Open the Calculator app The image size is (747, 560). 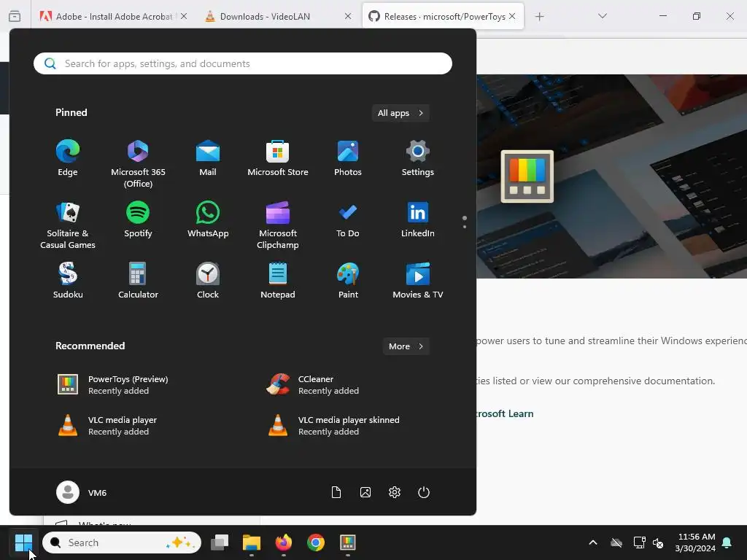coord(138,281)
